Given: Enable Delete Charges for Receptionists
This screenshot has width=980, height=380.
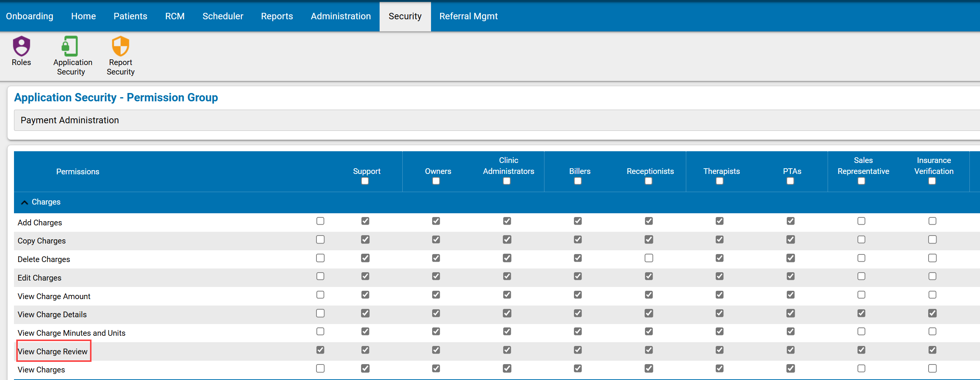Looking at the screenshot, I should pos(649,258).
